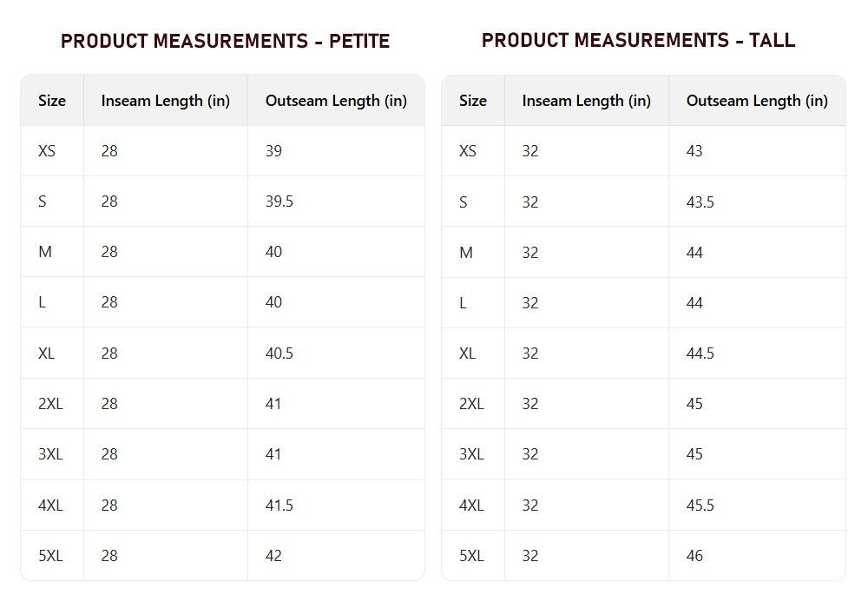The height and width of the screenshot is (608, 868).
Task: Click the 44.5 outseam value for Tall XL
Action: 700,354
